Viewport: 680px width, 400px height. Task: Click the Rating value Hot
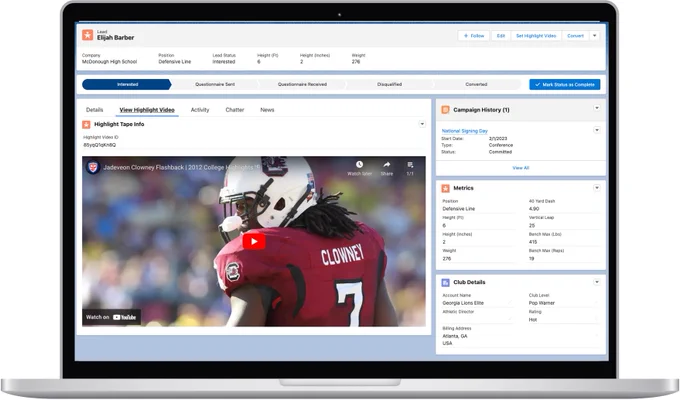(533, 320)
